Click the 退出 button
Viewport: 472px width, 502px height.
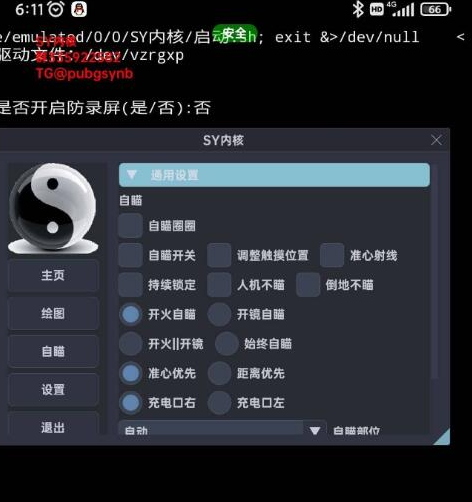pyautogui.click(x=53, y=424)
